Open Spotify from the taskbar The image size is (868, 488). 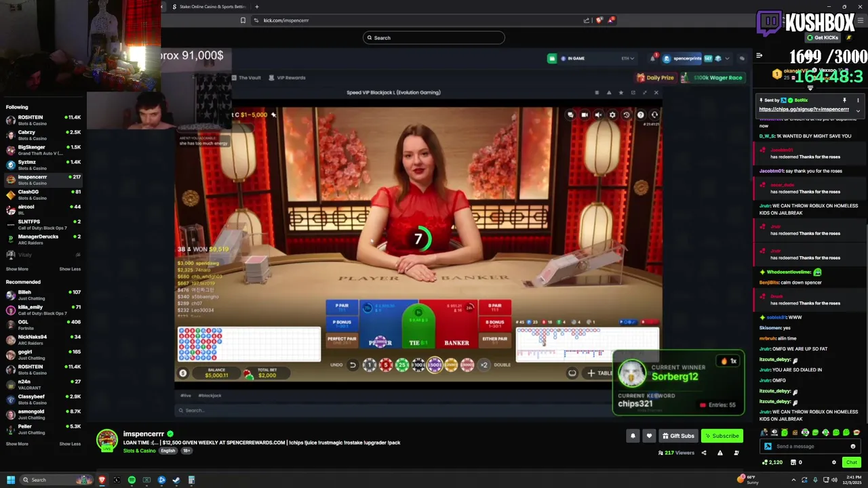tap(132, 480)
